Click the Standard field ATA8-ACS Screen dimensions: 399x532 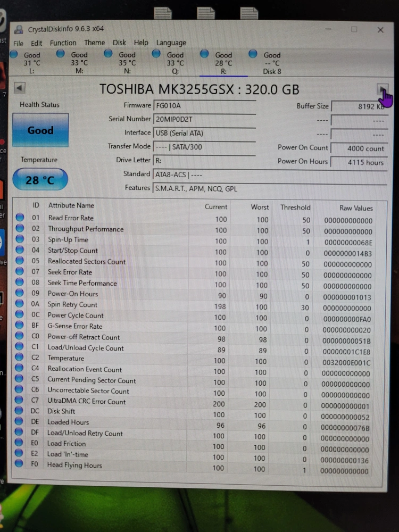coord(270,174)
